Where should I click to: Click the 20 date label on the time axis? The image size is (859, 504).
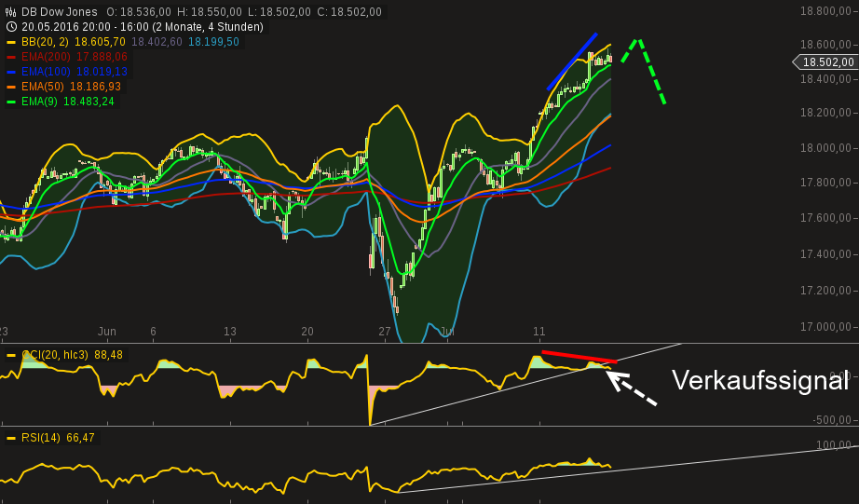click(307, 332)
